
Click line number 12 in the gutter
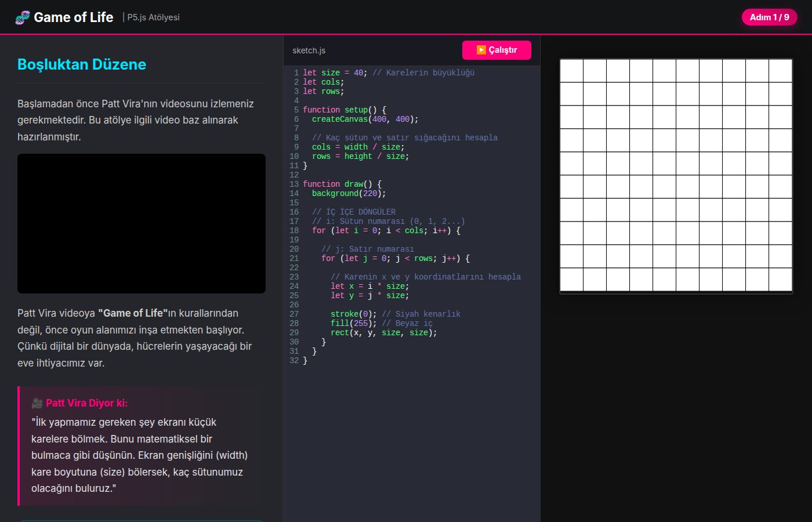click(294, 175)
